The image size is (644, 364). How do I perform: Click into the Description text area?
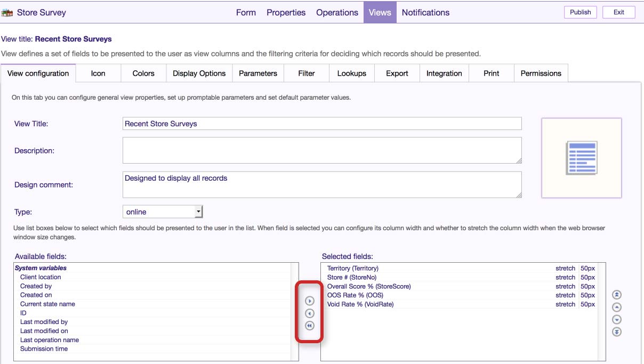321,150
